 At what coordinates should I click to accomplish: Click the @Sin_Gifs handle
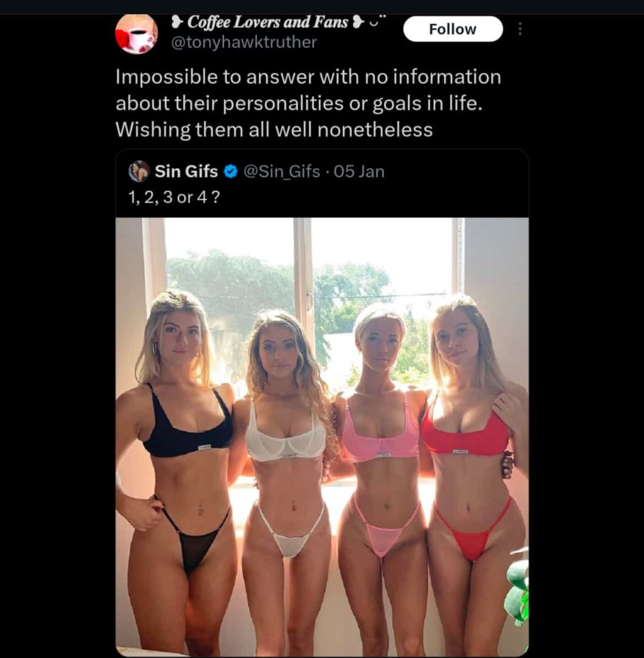281,172
